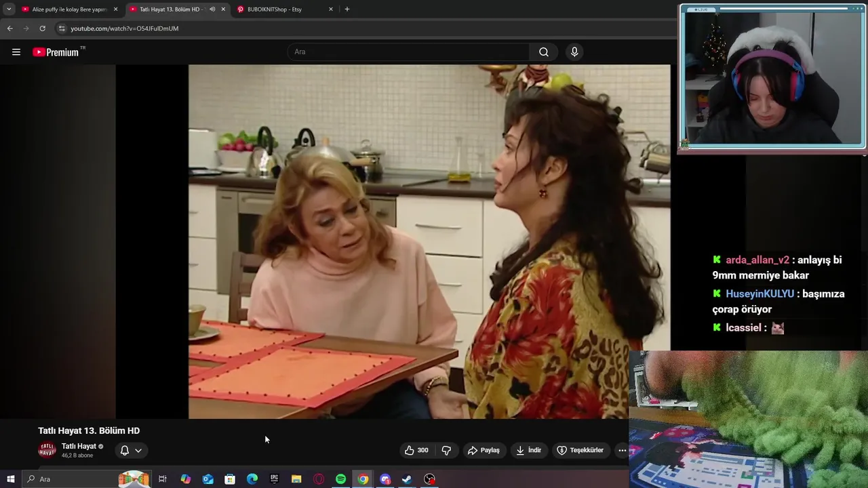
Task: Share the video via Paylaş
Action: [484, 450]
